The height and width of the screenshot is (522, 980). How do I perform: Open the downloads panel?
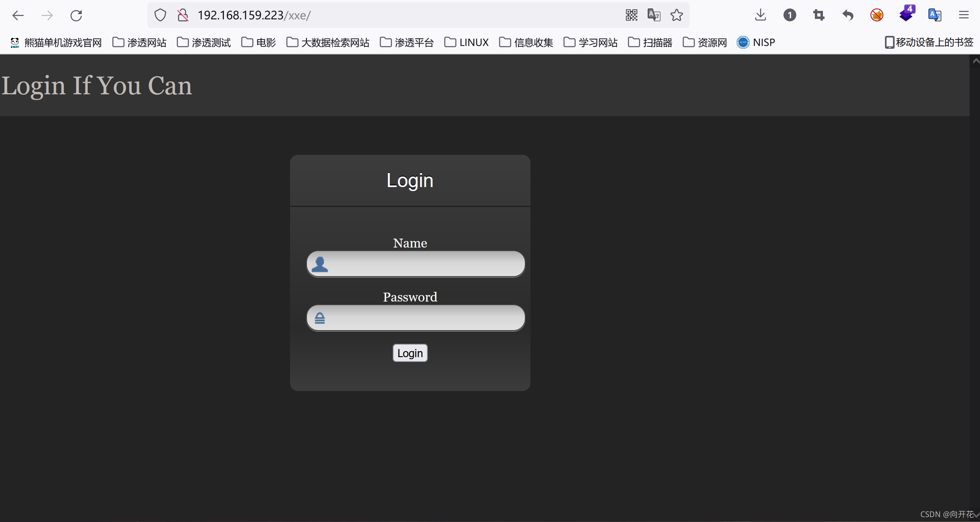coord(760,15)
